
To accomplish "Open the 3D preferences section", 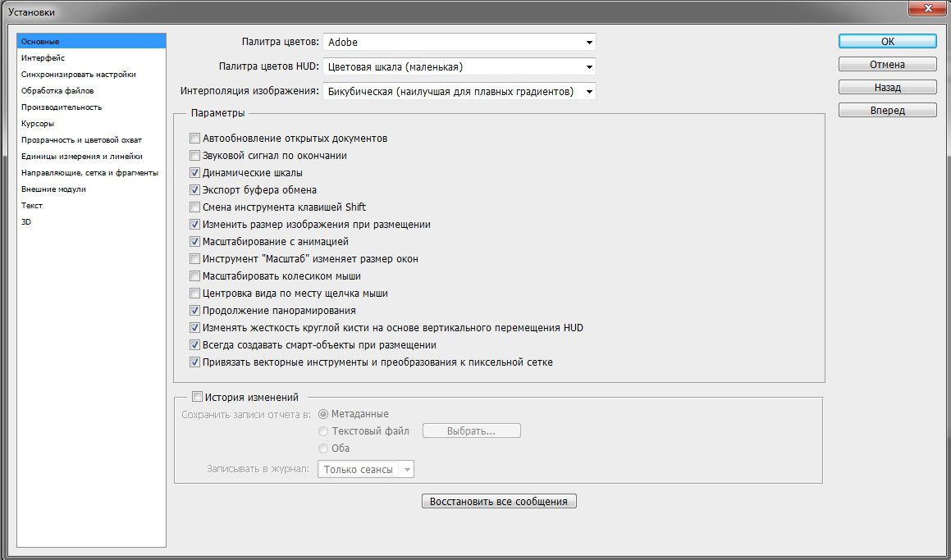I will click(26, 222).
